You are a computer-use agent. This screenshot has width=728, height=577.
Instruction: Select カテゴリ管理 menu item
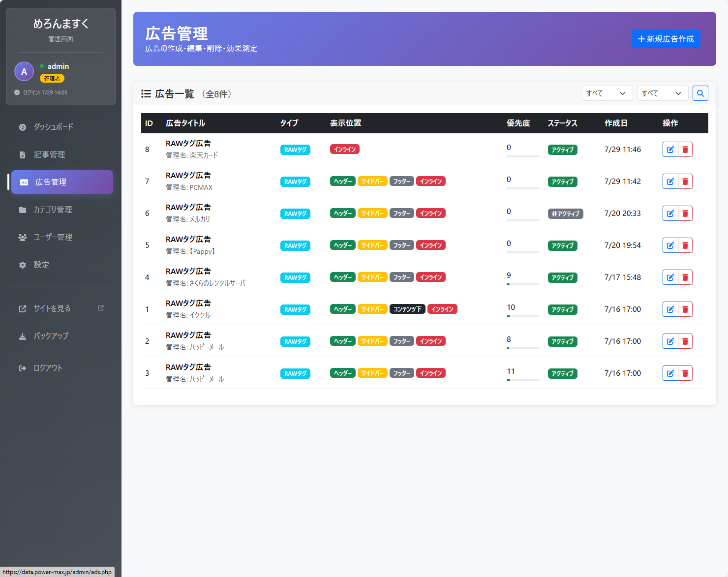click(53, 210)
